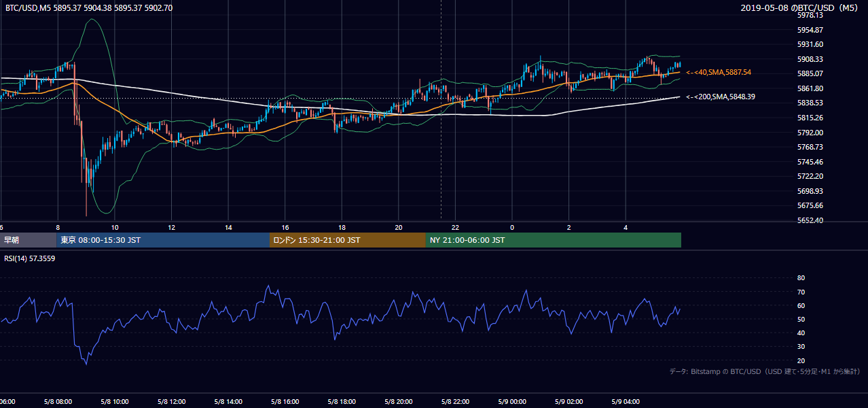
Task: Click the 早朝 session bar
Action: coord(29,240)
